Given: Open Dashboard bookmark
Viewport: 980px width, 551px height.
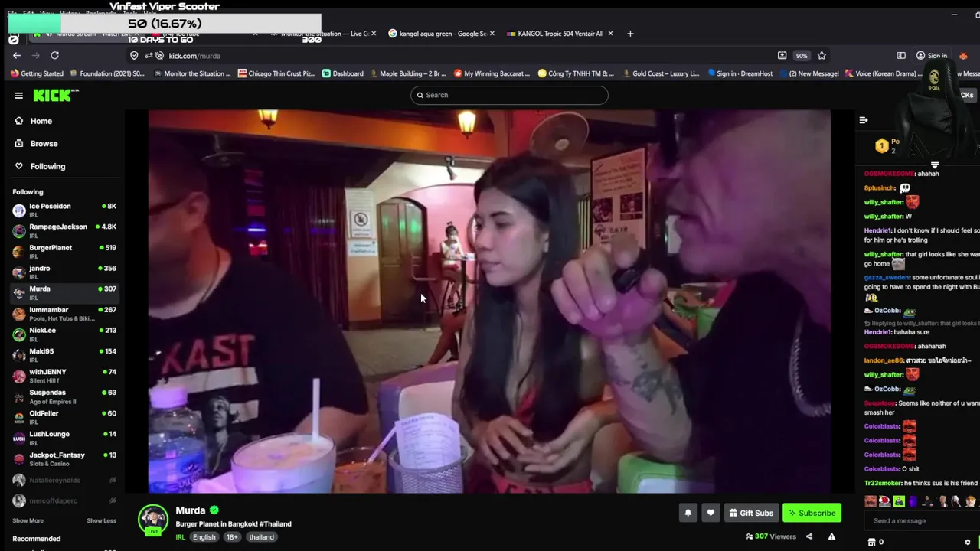Looking at the screenshot, I should (342, 73).
